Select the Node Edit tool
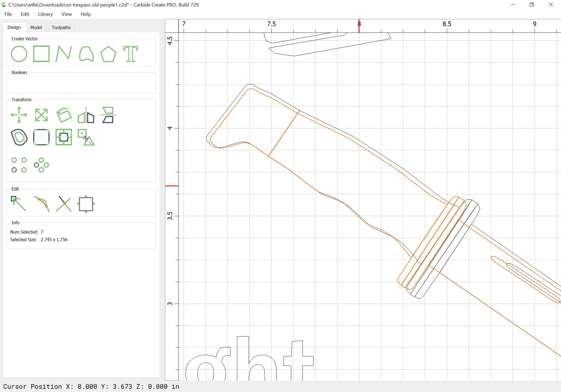The height and width of the screenshot is (392, 561). pyautogui.click(x=19, y=204)
